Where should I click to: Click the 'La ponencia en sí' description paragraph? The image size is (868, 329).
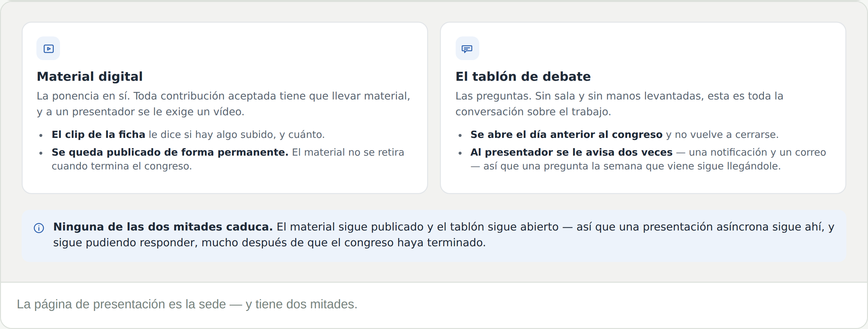tap(223, 104)
